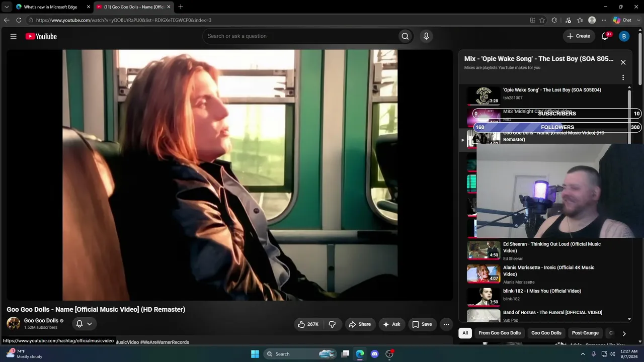Viewport: 644px width, 362px height.
Task: Click the Goo Goo Dolls channel avatar
Action: (x=14, y=323)
